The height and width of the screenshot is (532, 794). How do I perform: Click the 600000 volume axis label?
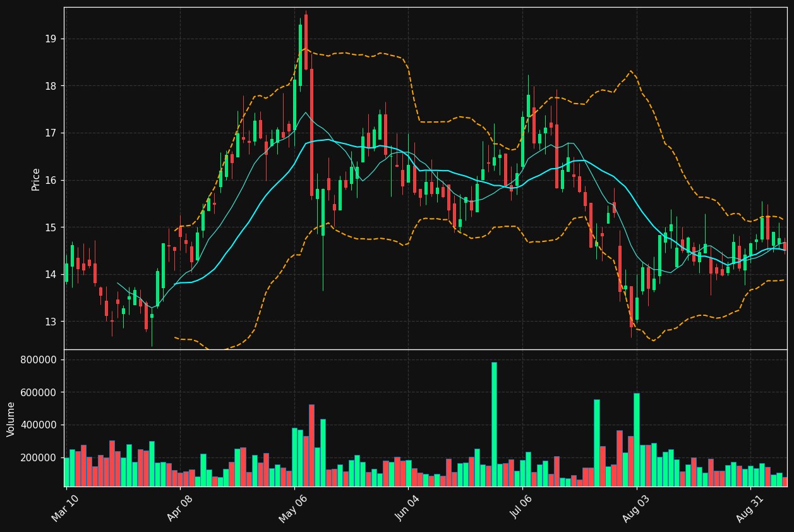(x=39, y=392)
